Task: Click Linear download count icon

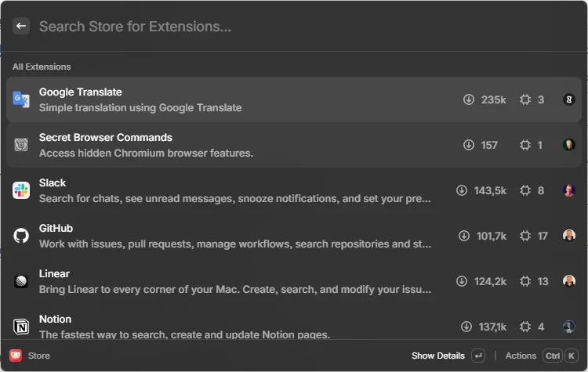Action: (x=462, y=281)
